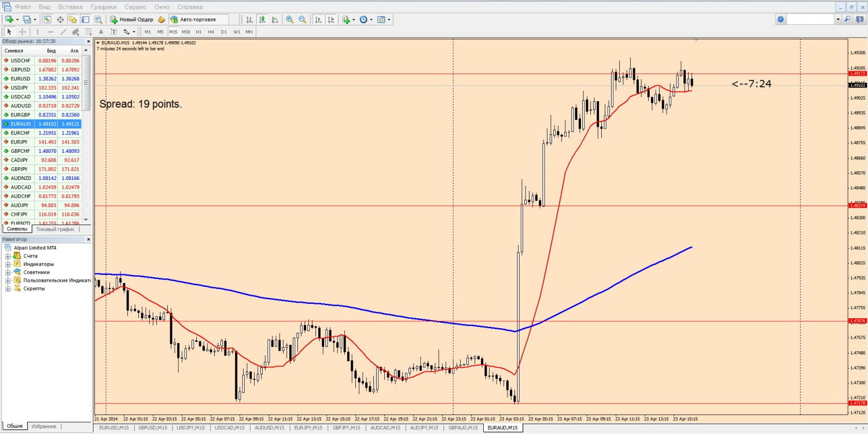Viewport: 868px width, 434px height.
Task: Click the search input field
Action: click(x=810, y=20)
